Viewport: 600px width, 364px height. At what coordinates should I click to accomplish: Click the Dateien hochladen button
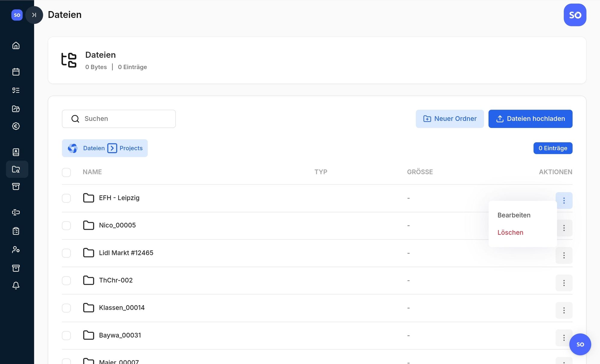point(530,119)
